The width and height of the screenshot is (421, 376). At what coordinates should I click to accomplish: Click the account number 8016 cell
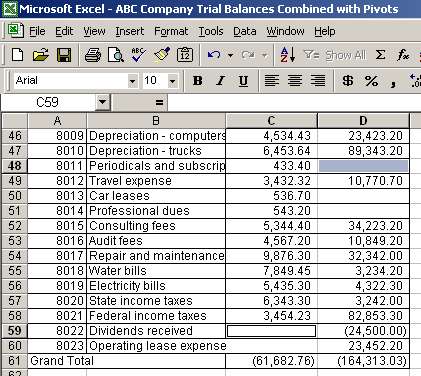pyautogui.click(x=57, y=241)
